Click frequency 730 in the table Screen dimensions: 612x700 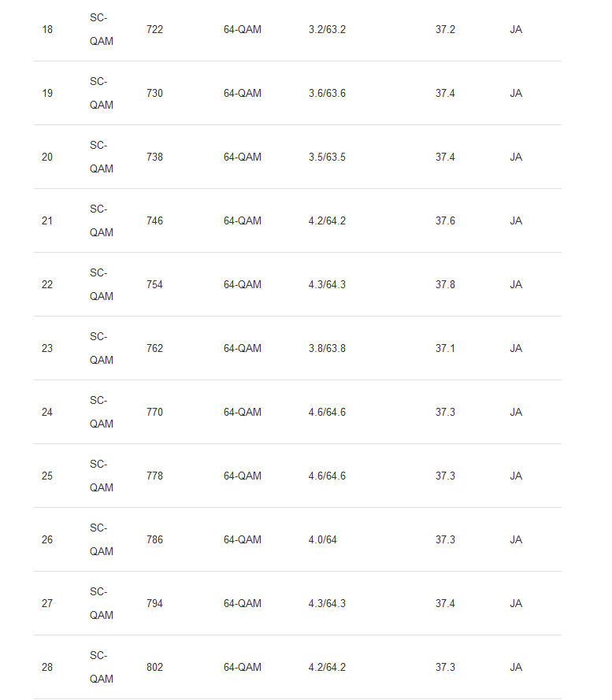154,94
